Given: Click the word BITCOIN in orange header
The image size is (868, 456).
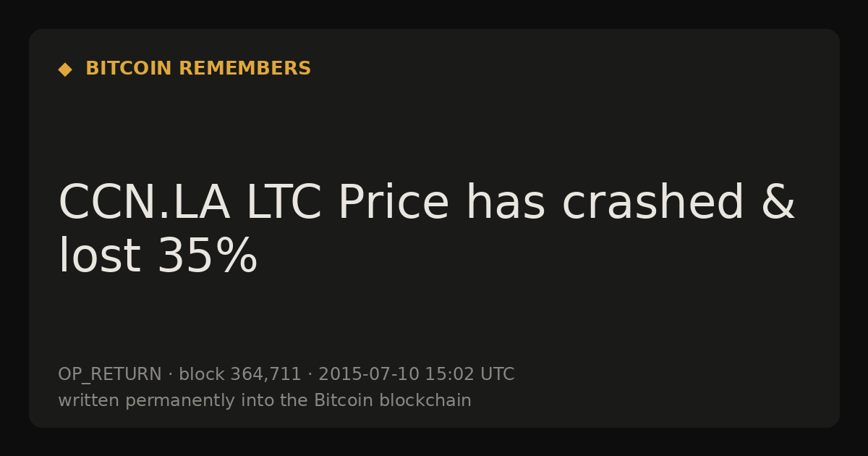Looking at the screenshot, I should click(x=129, y=69).
